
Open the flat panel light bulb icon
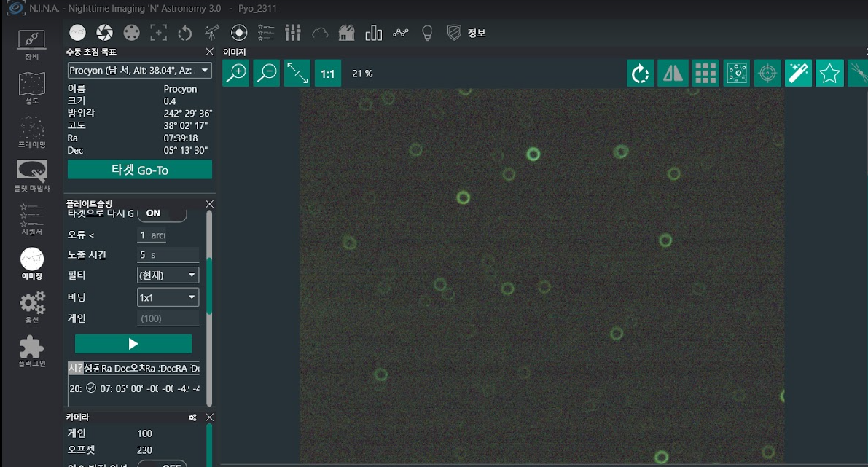427,33
